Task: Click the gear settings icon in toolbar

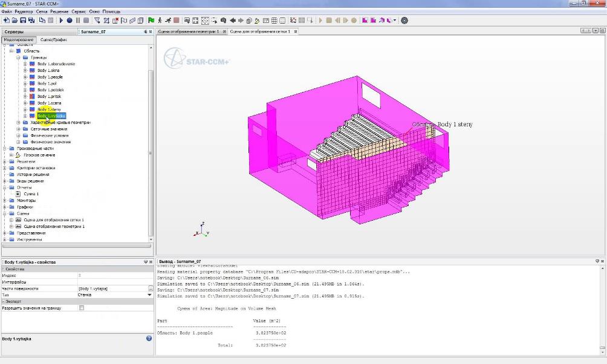Action: (x=404, y=21)
